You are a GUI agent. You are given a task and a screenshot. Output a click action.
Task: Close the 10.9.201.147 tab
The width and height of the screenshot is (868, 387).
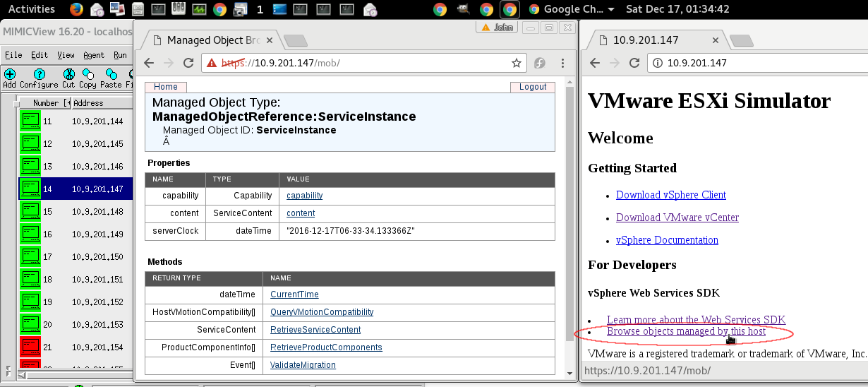pos(716,40)
